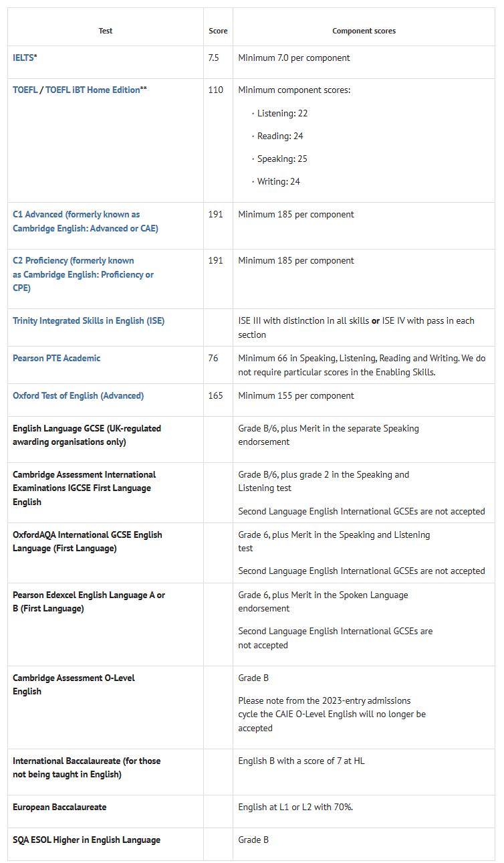Follow the Oxford Test of English link
This screenshot has height=863, width=504.
point(78,396)
